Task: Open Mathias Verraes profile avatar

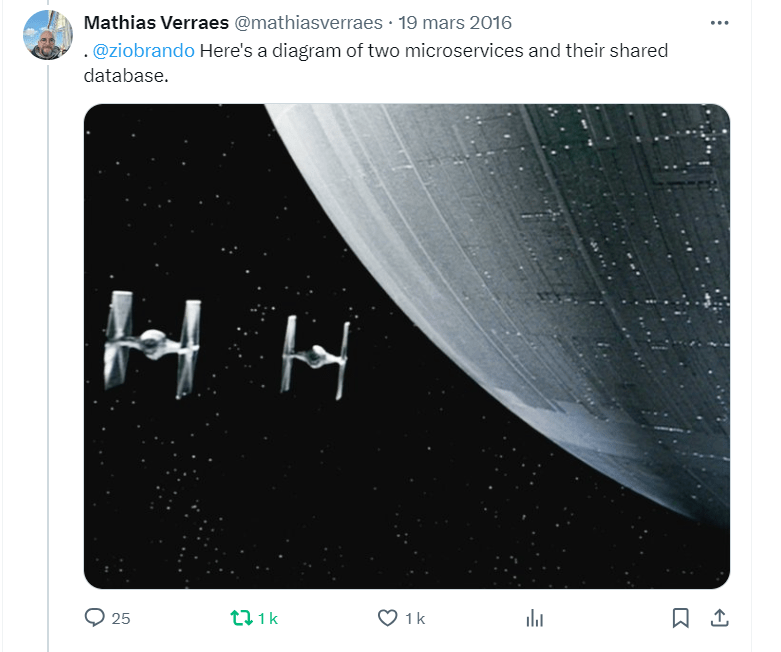Action: [x=48, y=35]
